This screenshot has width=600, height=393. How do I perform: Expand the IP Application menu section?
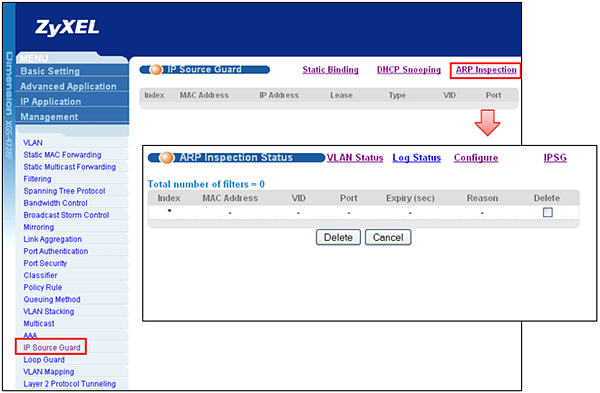(x=51, y=102)
